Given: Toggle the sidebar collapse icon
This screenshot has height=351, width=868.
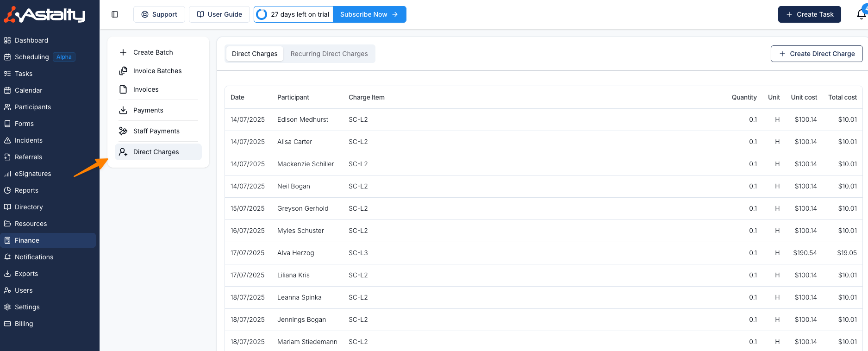Looking at the screenshot, I should [115, 14].
